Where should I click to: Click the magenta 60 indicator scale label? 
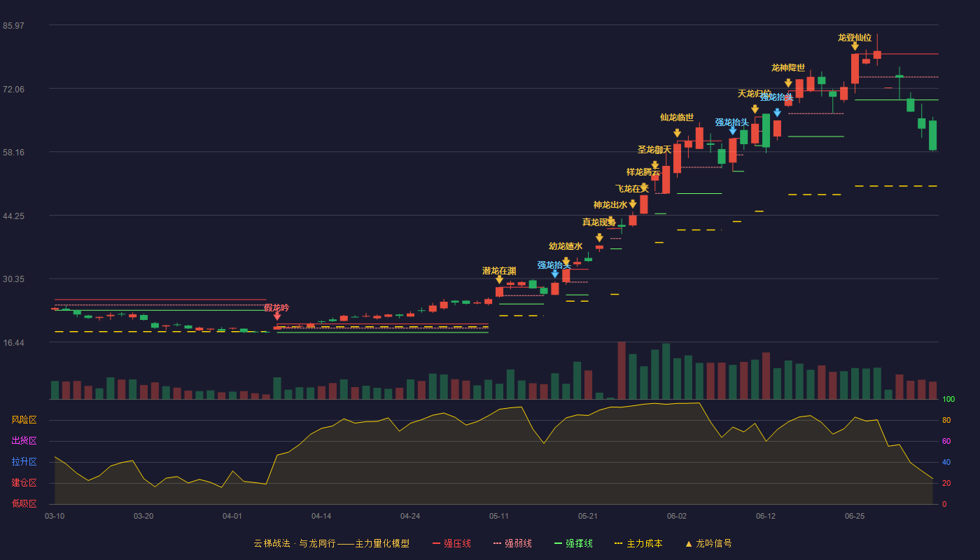pos(946,441)
